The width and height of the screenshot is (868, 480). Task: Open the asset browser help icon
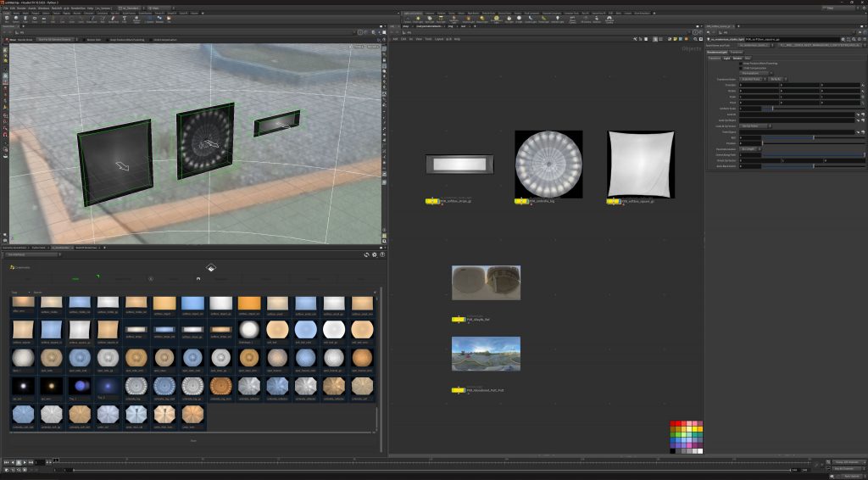tap(382, 254)
